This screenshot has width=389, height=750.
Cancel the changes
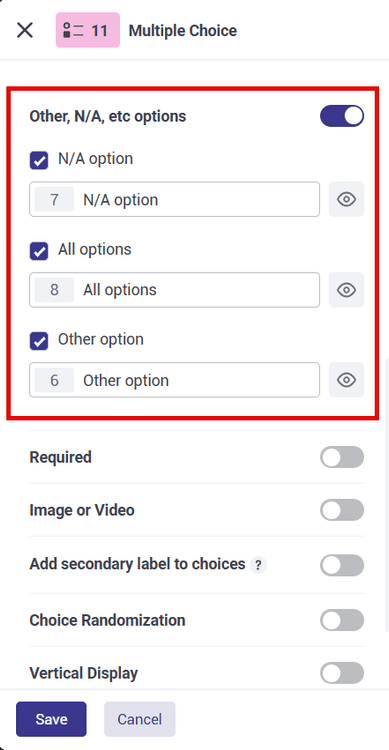coord(140,719)
